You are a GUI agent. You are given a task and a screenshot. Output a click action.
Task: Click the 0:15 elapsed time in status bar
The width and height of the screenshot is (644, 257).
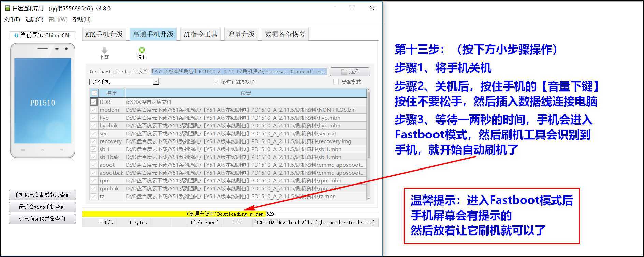(237, 222)
